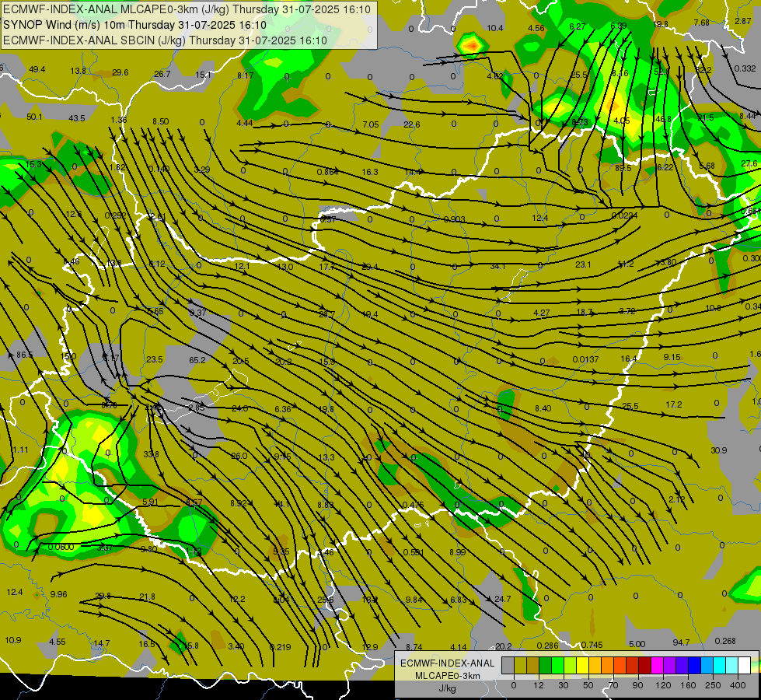
Task: Click the map value 65.2
Action: [x=197, y=360]
